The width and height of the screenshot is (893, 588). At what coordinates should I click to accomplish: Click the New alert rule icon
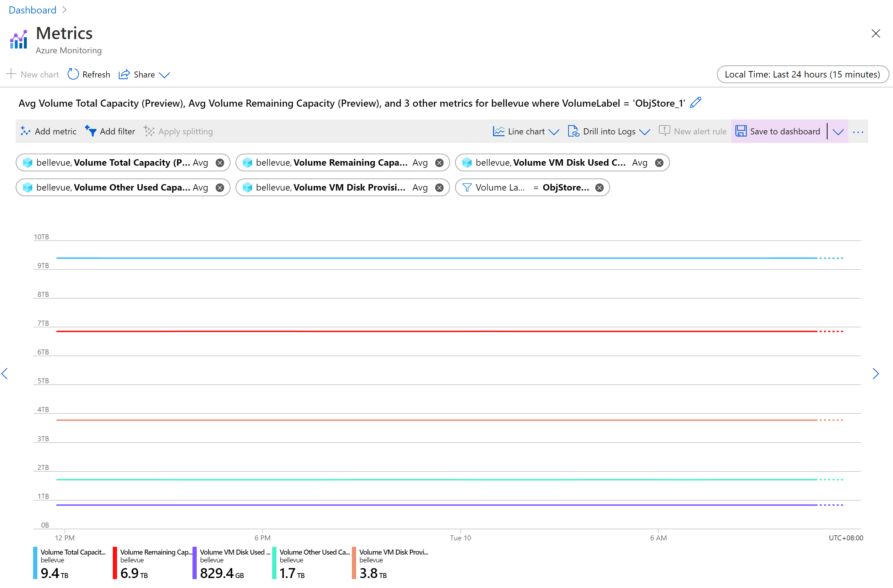[x=663, y=130]
